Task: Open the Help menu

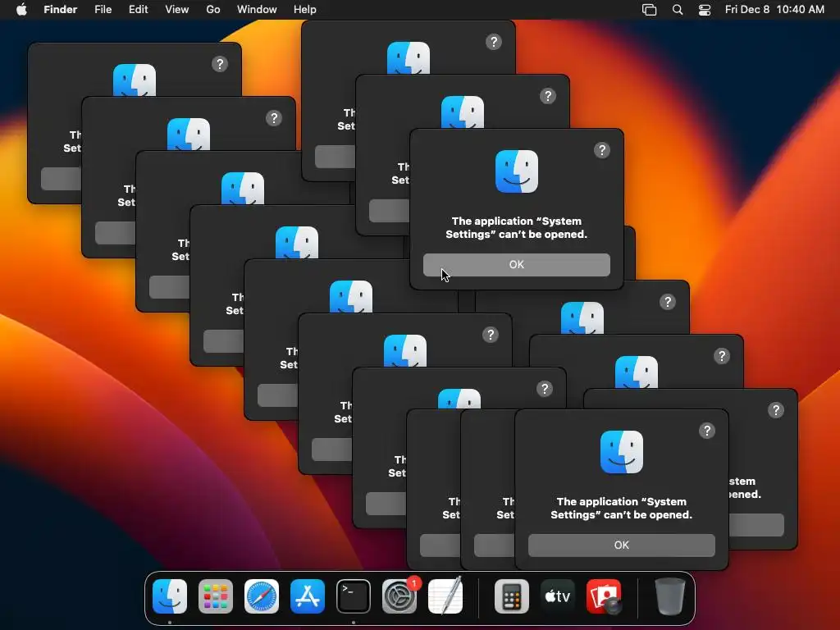Action: click(305, 9)
